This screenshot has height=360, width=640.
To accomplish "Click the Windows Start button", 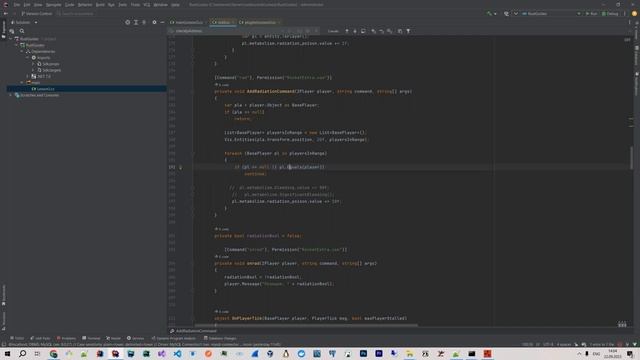I will pyautogui.click(x=7, y=353).
